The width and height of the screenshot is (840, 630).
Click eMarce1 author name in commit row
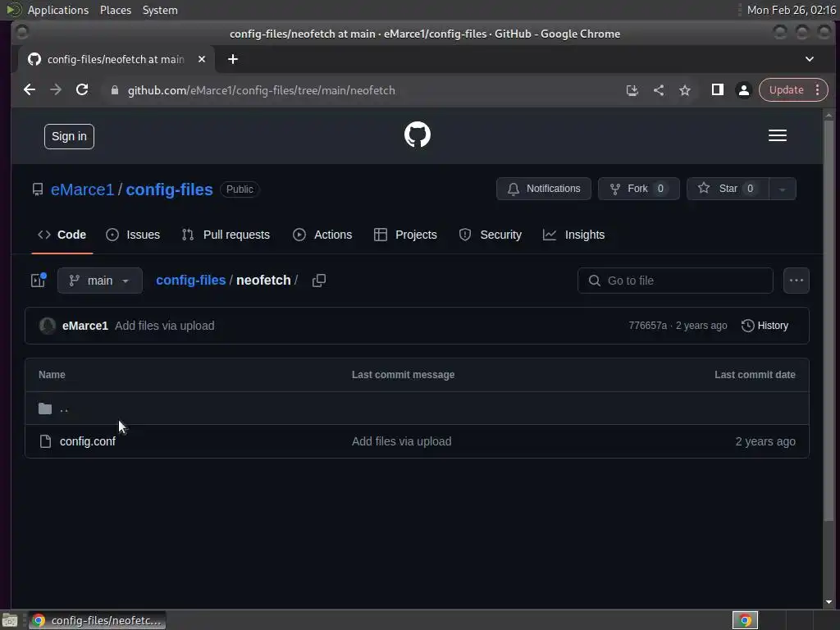(x=85, y=325)
